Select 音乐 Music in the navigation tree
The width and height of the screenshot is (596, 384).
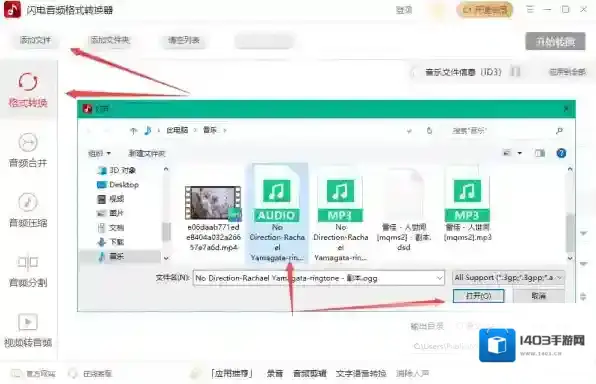[120, 256]
